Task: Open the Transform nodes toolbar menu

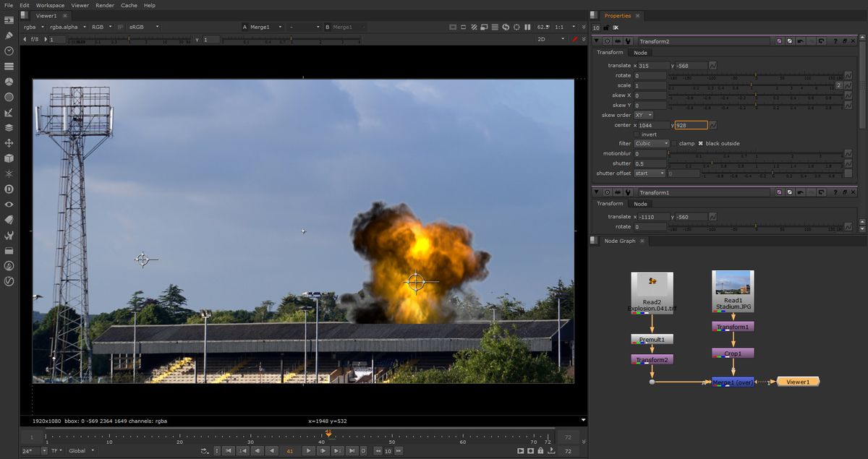Action: [x=9, y=142]
